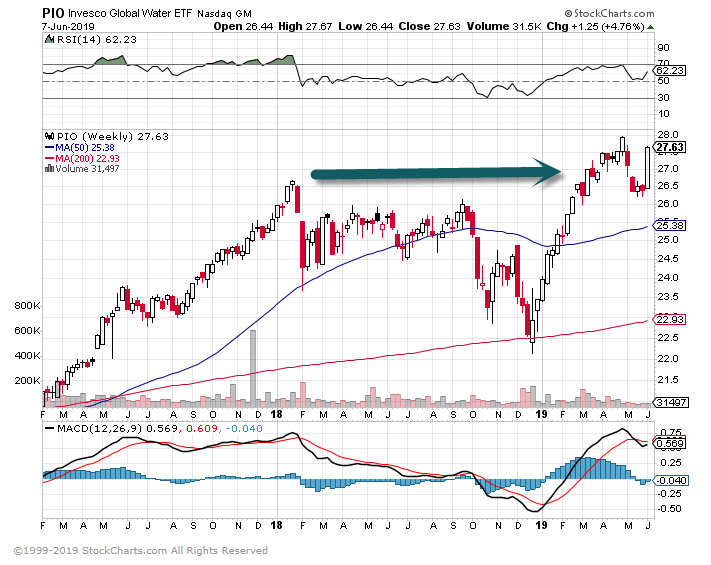711x565 pixels.
Task: Click the volume bars icon in the legend
Action: point(49,168)
